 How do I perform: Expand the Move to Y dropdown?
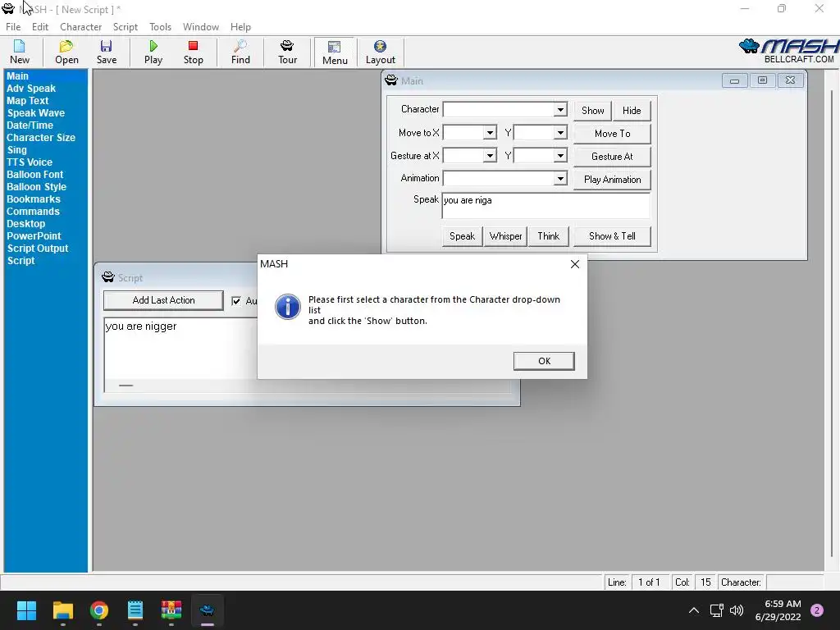(x=560, y=132)
